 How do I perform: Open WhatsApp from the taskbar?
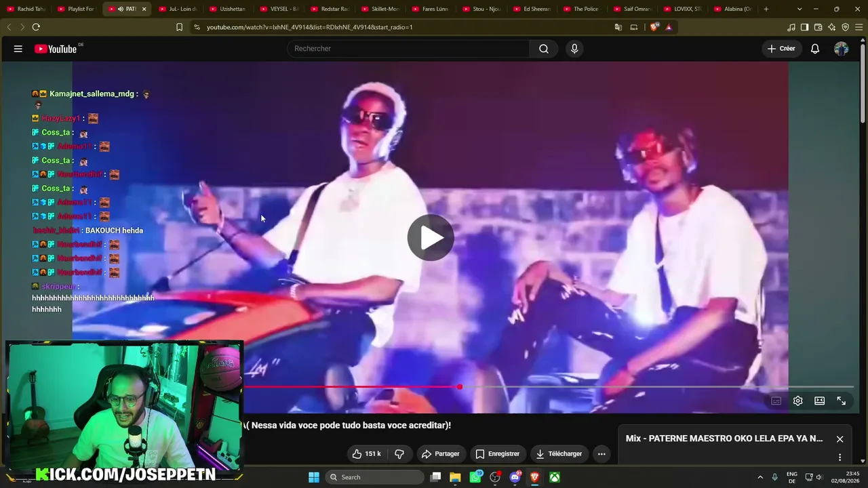[x=475, y=477]
